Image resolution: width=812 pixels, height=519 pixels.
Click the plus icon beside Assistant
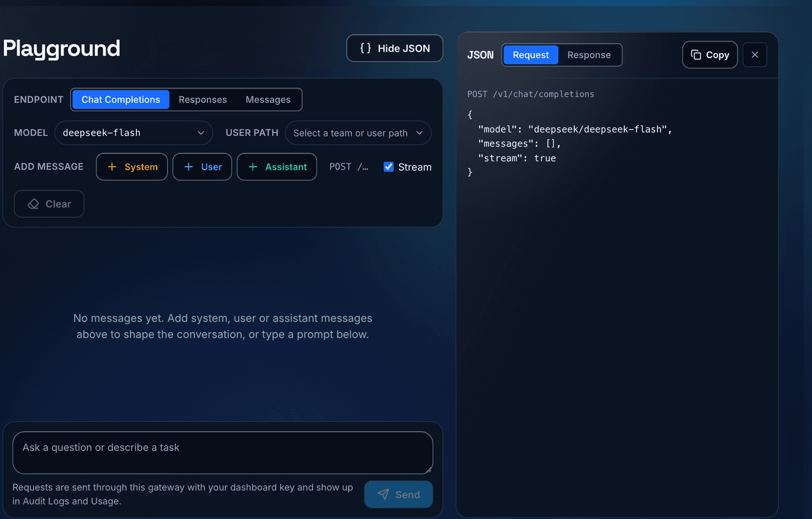tap(253, 167)
